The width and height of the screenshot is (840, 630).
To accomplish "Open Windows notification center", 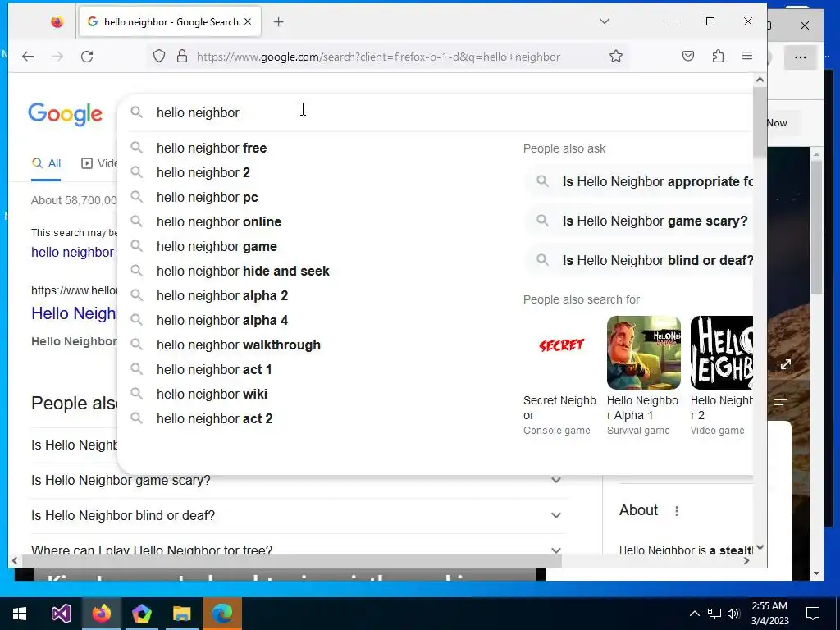I will pos(813,614).
